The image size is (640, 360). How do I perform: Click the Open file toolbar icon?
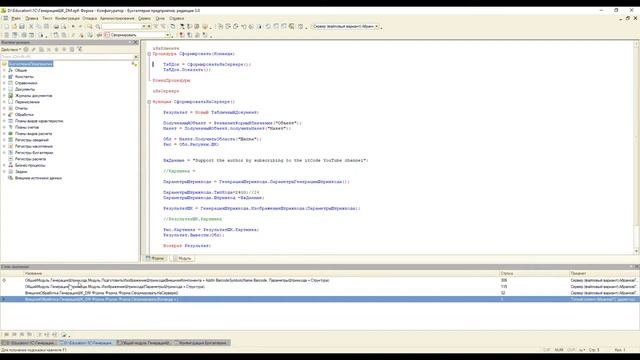[14, 27]
